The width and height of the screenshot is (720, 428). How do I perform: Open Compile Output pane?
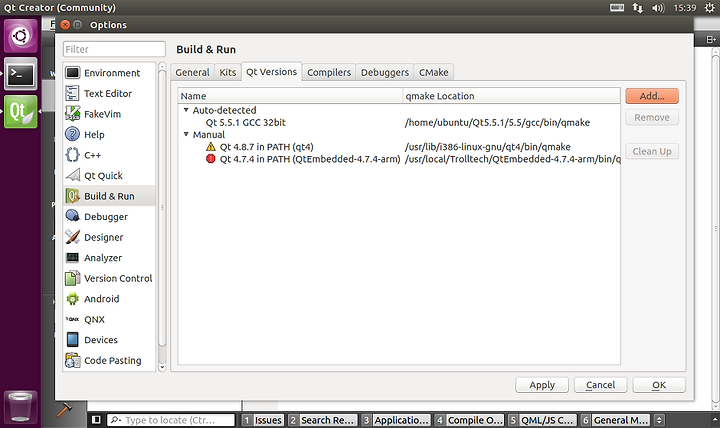click(469, 420)
